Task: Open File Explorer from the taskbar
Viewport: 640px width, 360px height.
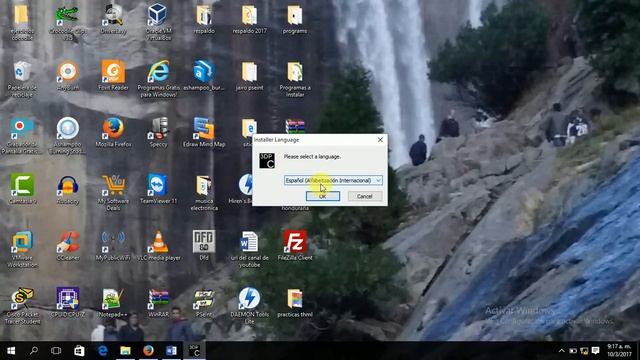Action: coord(125,351)
